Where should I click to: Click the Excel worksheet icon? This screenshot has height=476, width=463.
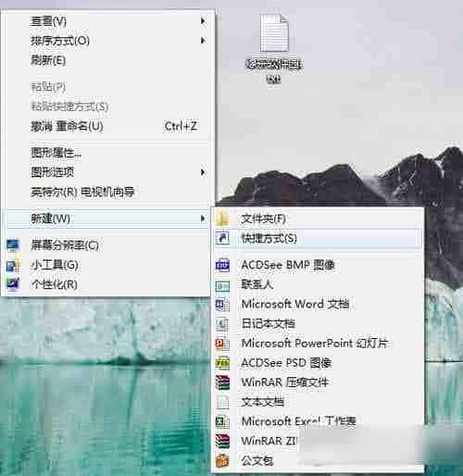coord(222,421)
